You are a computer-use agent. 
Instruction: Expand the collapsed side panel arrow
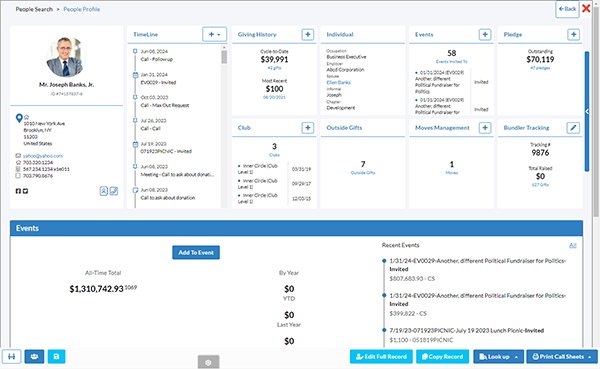(587, 111)
